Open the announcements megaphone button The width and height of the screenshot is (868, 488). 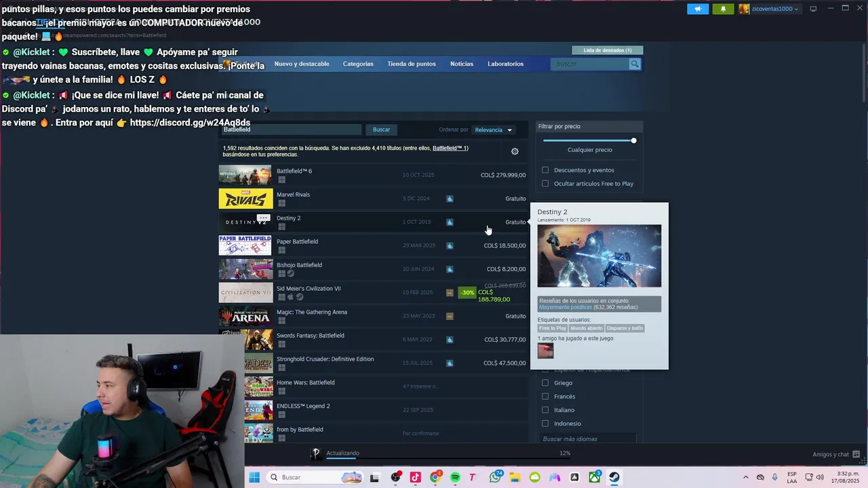pos(698,9)
